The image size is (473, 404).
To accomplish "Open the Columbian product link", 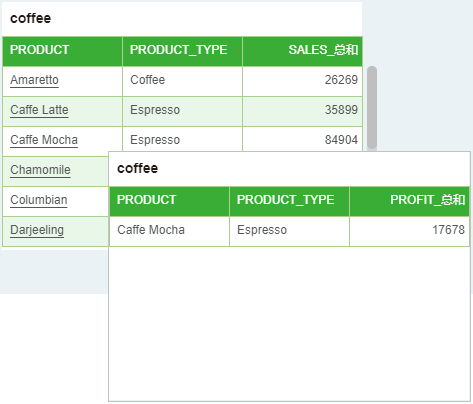I will point(39,200).
